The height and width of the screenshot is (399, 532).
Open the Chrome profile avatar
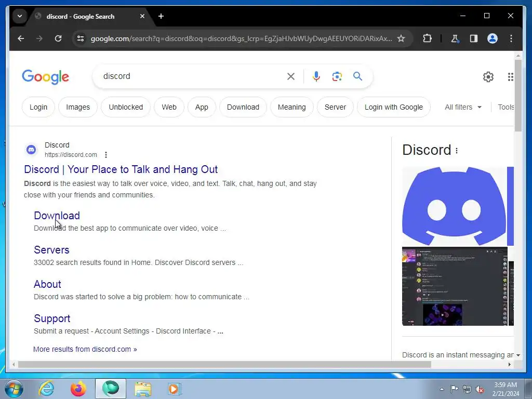[493, 38]
